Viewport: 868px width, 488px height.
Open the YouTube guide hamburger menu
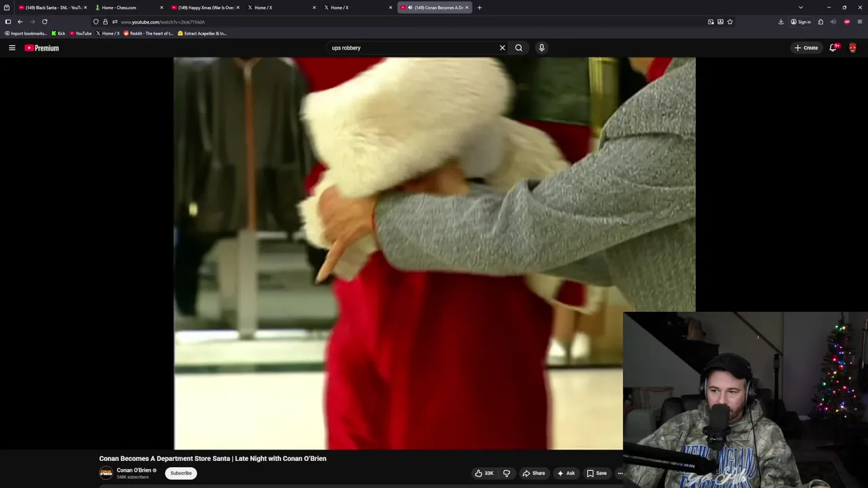[x=12, y=47]
